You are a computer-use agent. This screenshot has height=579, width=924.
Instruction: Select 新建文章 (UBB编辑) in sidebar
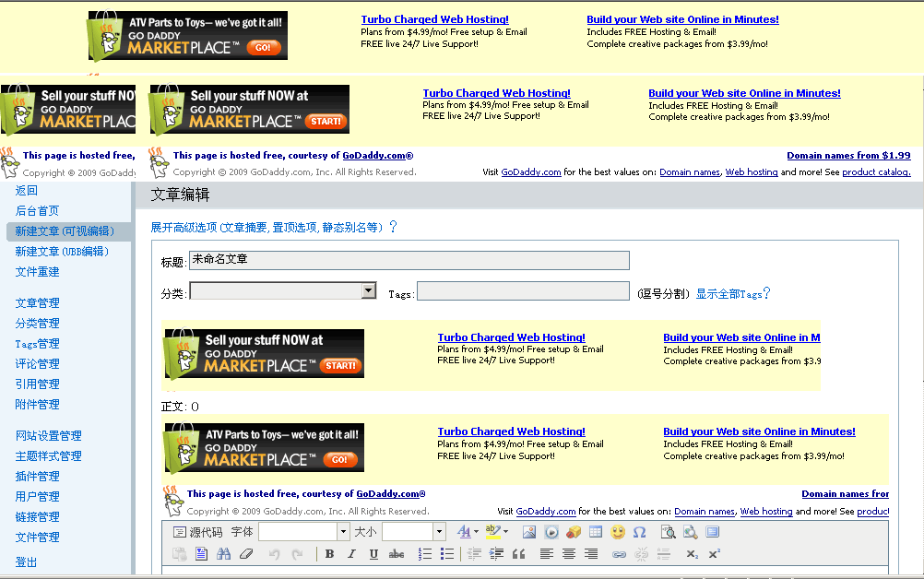click(x=62, y=252)
